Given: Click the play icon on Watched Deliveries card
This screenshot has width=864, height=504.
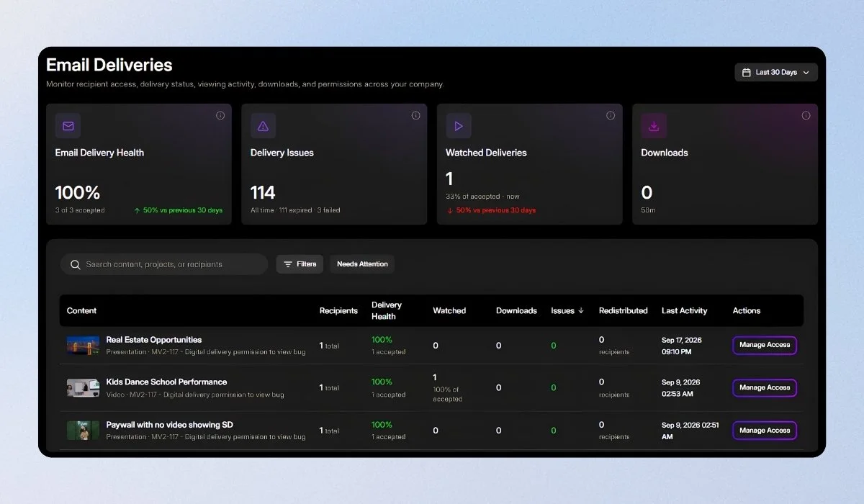Looking at the screenshot, I should [459, 125].
